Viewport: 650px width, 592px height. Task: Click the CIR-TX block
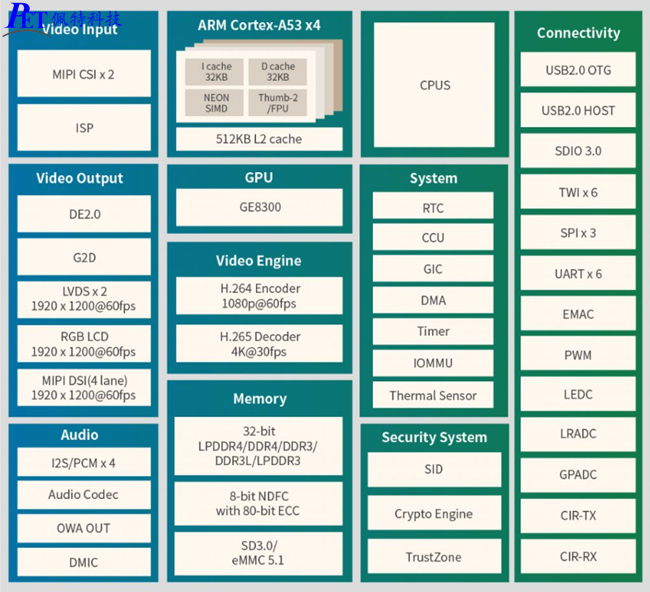[578, 516]
